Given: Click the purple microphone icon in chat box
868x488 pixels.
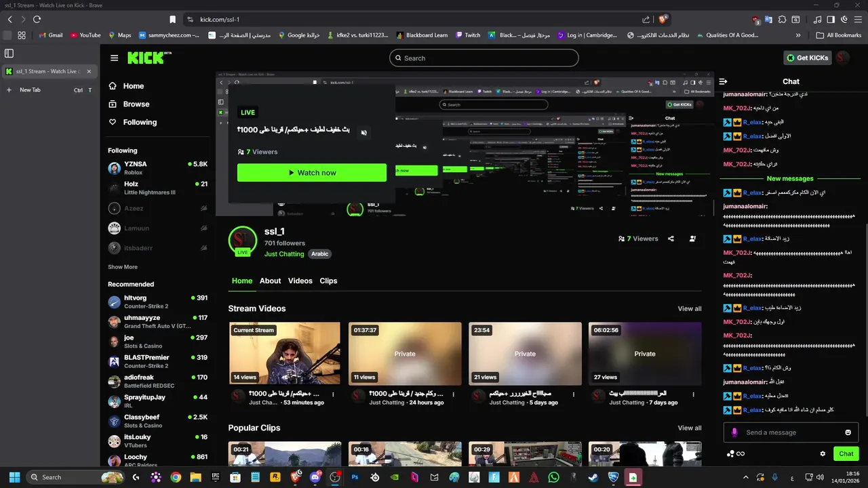Looking at the screenshot, I should click(x=734, y=432).
